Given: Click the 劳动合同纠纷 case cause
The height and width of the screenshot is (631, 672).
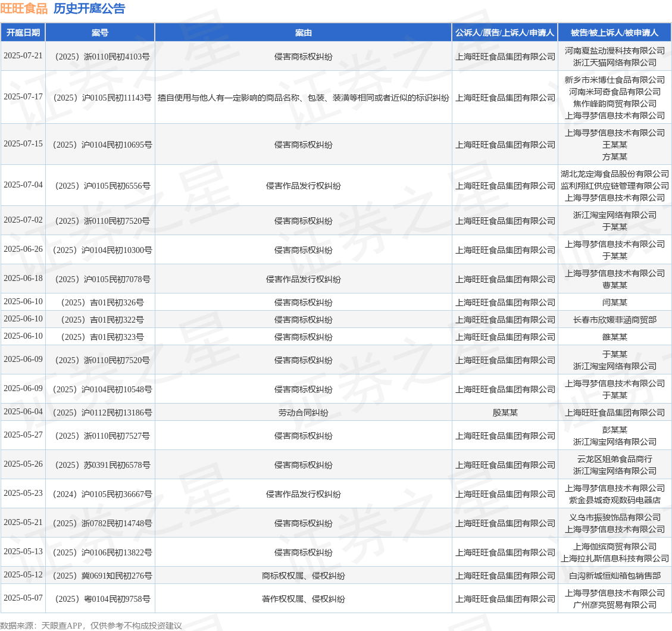Looking at the screenshot, I should point(304,413).
